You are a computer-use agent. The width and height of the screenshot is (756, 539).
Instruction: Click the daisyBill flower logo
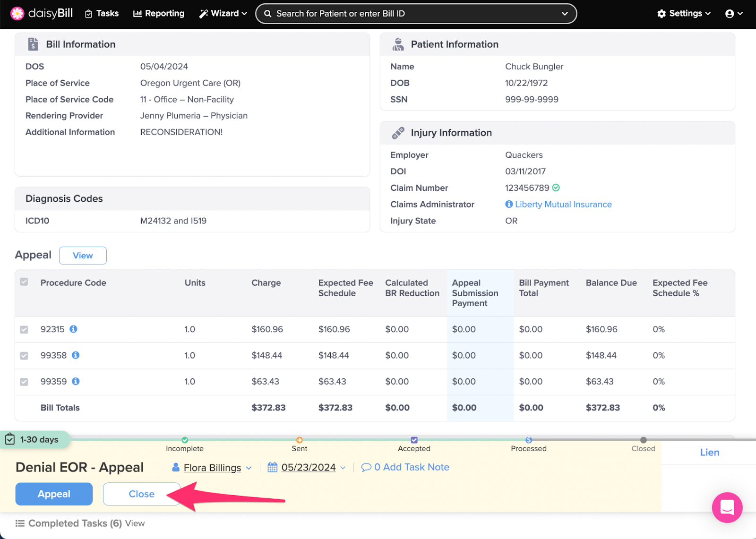pyautogui.click(x=17, y=14)
